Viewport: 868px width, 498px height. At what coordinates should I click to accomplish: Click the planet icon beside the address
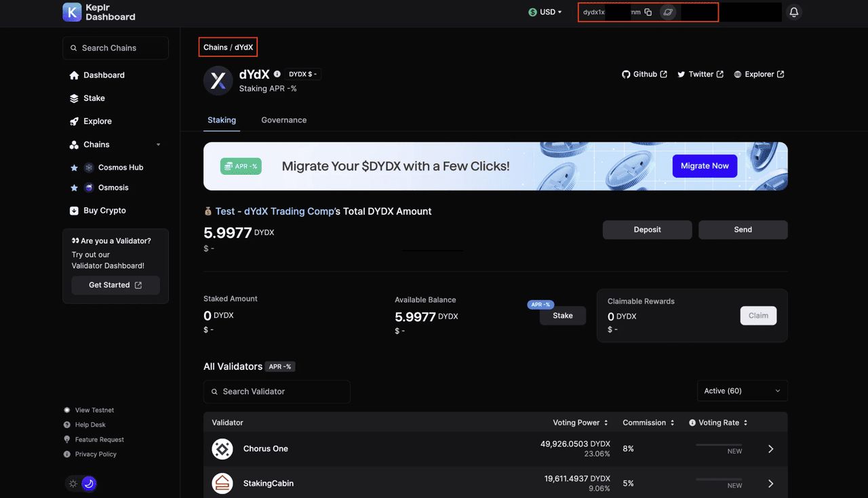[668, 12]
